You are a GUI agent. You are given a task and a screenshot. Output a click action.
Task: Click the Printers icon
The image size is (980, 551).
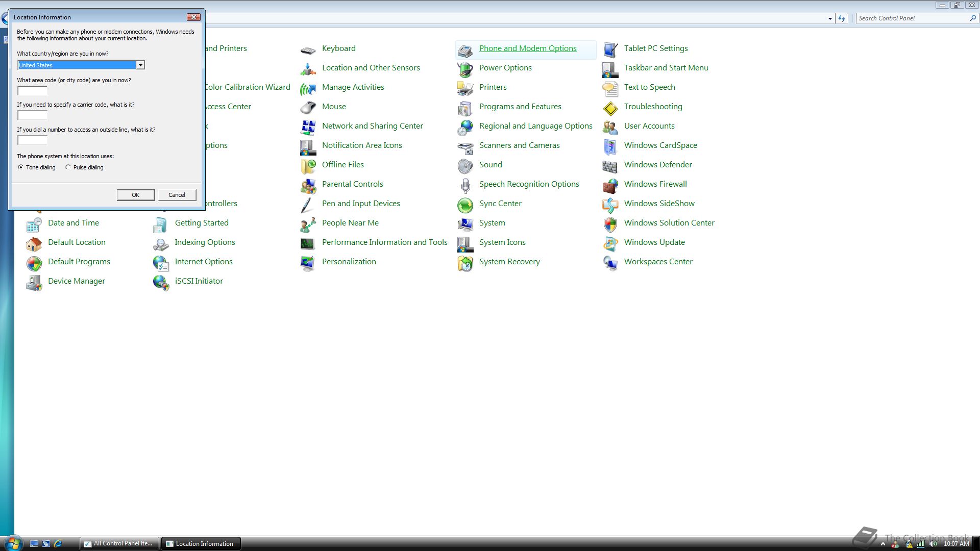[x=465, y=89]
